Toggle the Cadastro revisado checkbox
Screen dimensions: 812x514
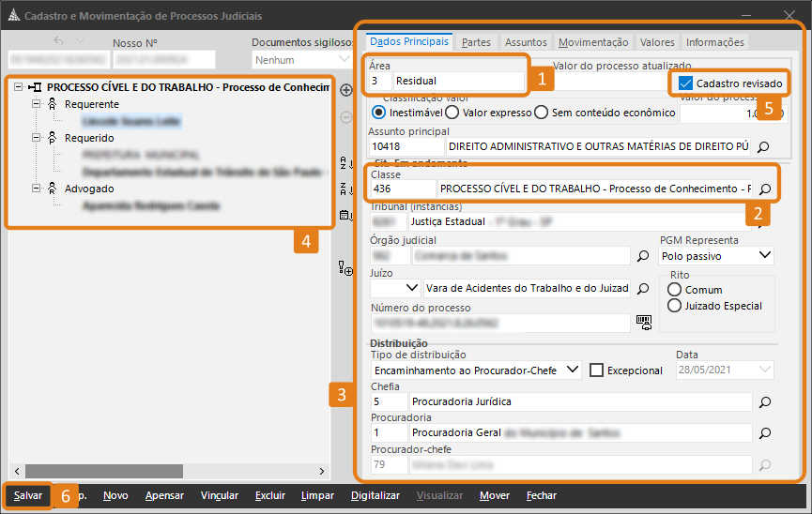(686, 83)
